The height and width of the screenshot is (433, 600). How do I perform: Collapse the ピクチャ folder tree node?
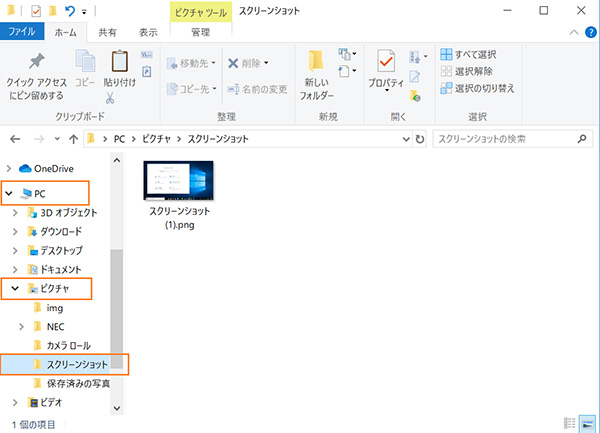pyautogui.click(x=10, y=289)
